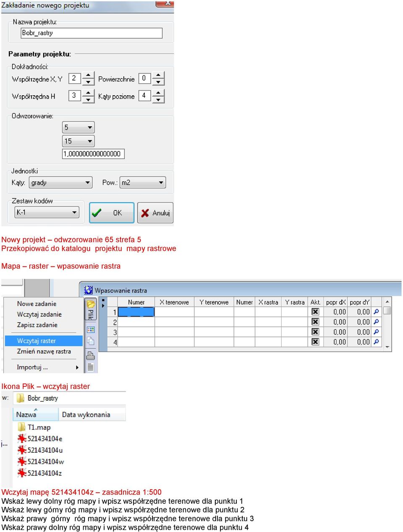Increase Współrzędne X, Y precision with up arrow
This screenshot has width=403, height=532.
tap(88, 75)
